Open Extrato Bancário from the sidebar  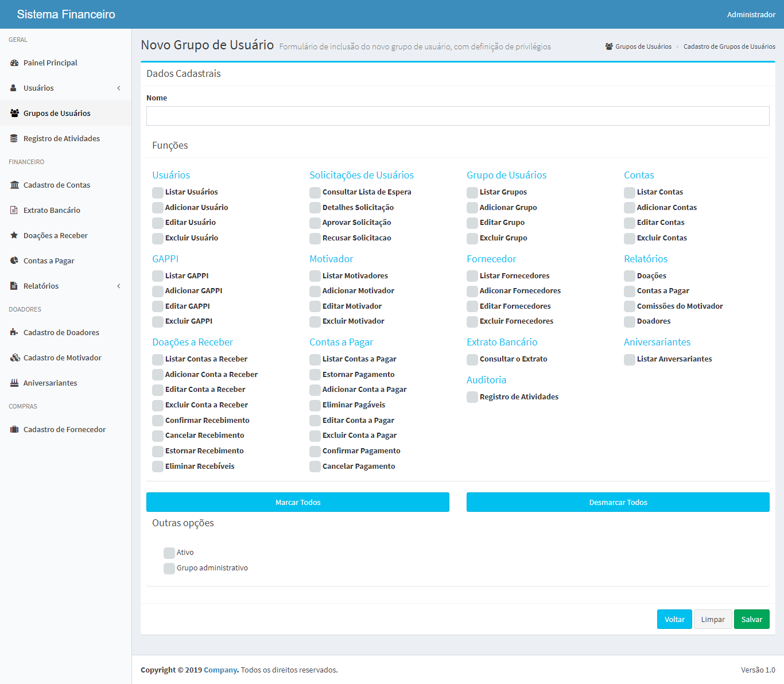click(x=52, y=211)
